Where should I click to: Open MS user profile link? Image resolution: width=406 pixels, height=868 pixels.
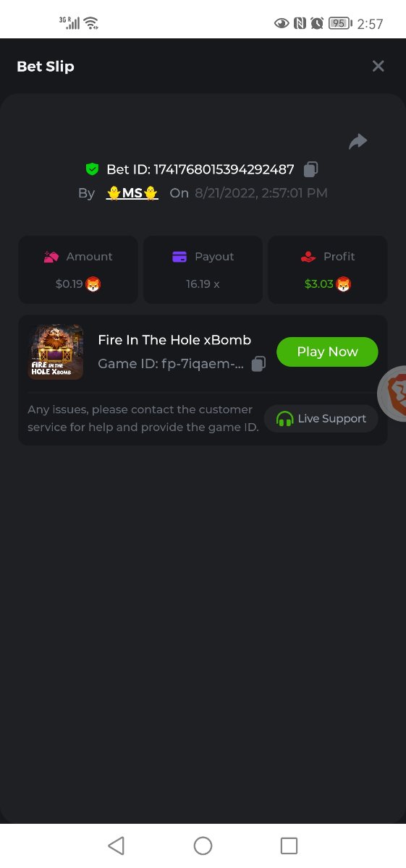132,193
